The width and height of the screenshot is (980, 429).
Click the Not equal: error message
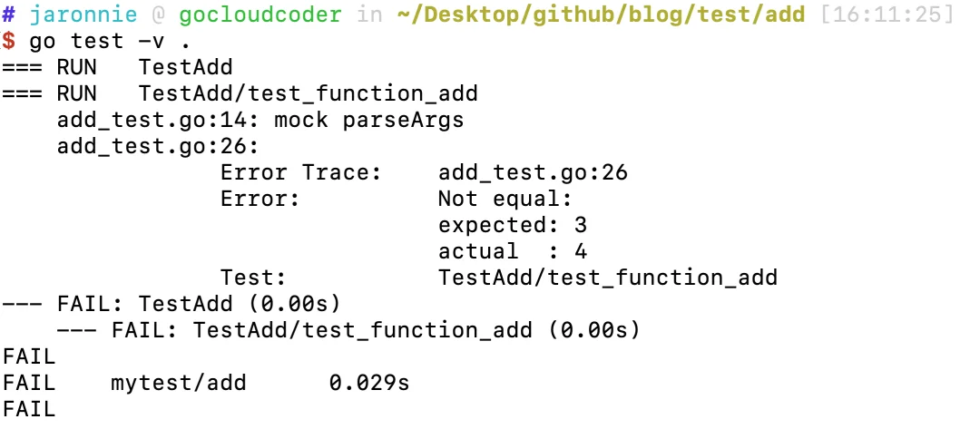pyautogui.click(x=505, y=199)
